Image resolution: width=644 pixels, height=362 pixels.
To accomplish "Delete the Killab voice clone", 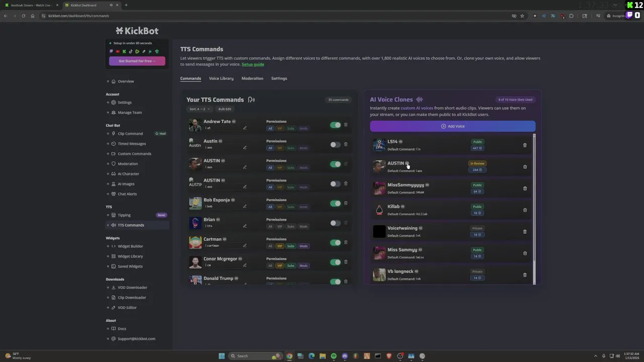I will [525, 210].
